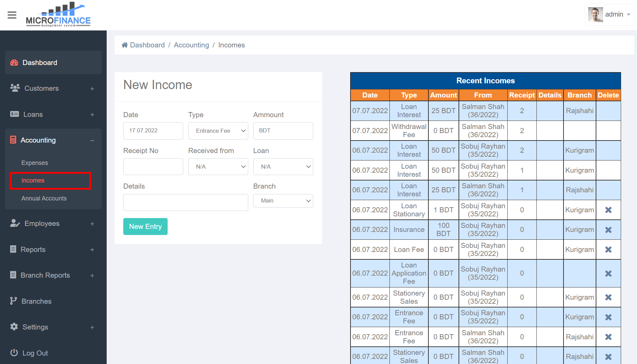The height and width of the screenshot is (364, 637).
Task: Open the Loan dropdown
Action: (x=283, y=167)
